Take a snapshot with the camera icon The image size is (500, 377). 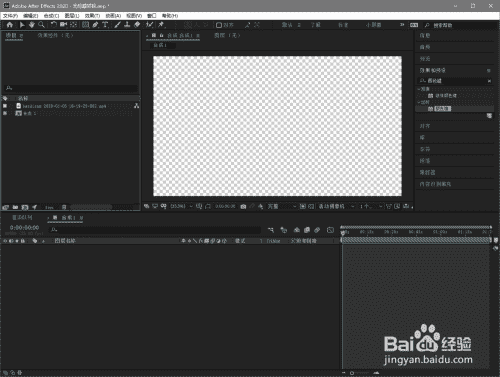click(243, 207)
